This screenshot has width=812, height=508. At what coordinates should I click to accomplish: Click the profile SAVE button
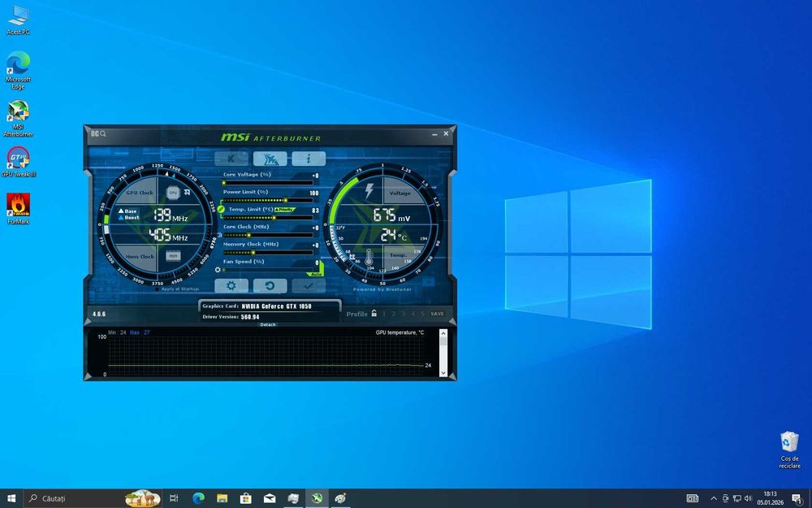437,314
